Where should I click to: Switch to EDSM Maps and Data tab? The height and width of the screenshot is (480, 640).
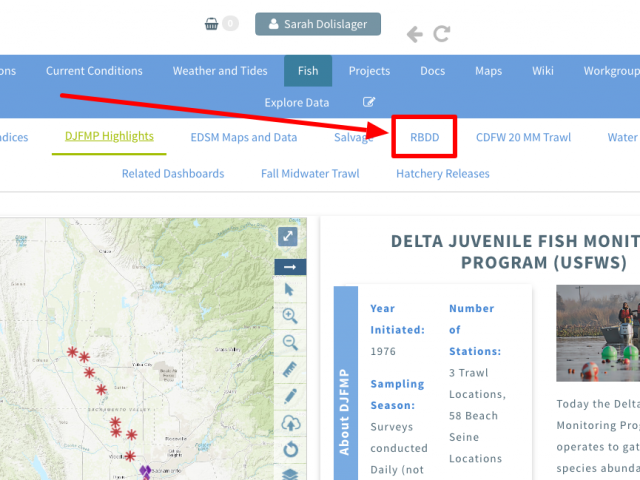244,138
